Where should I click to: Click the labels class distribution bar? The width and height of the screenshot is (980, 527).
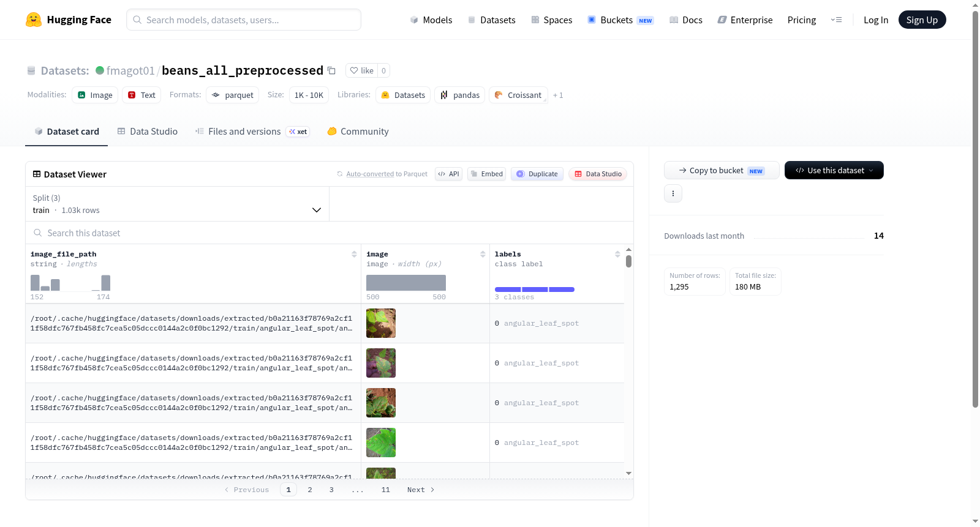(535, 290)
